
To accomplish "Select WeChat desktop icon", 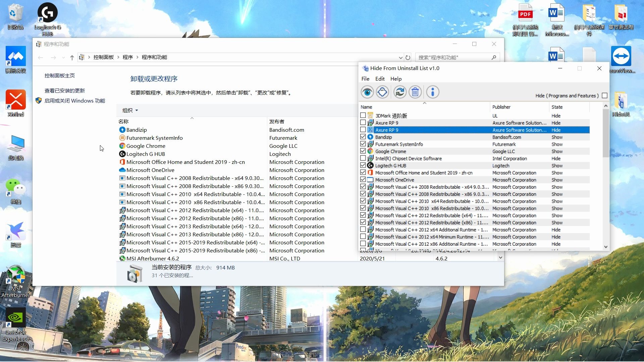I will [x=16, y=191].
